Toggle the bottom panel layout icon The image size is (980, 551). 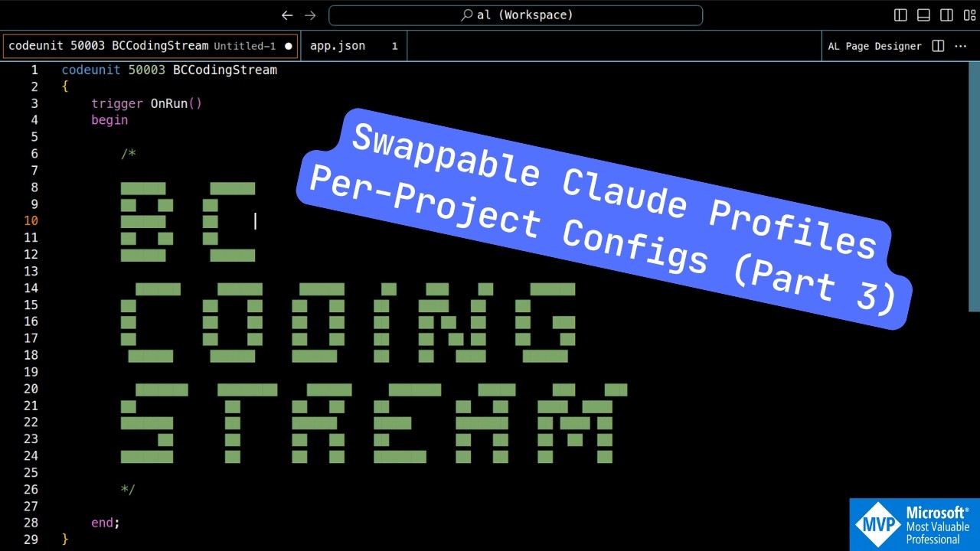click(x=923, y=15)
